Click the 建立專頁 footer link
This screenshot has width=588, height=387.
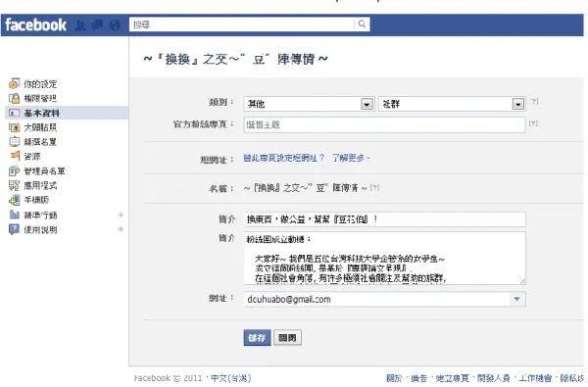click(x=452, y=378)
